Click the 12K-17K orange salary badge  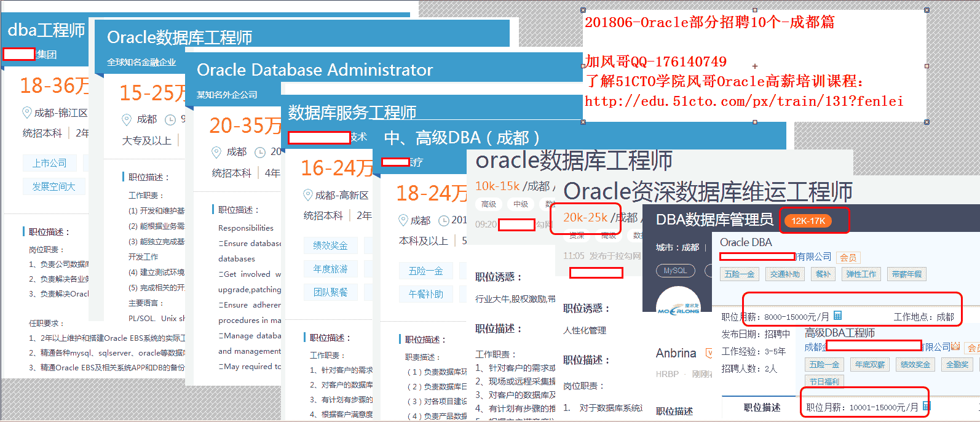point(808,221)
